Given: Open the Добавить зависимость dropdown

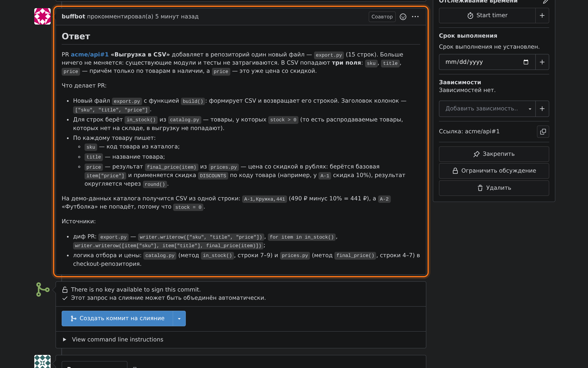Looking at the screenshot, I should point(487,109).
